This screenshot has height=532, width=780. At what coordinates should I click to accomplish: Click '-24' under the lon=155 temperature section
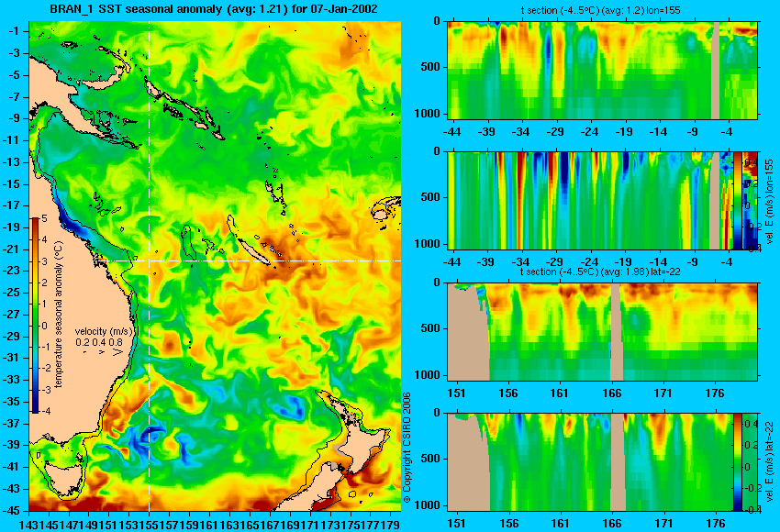tap(589, 132)
